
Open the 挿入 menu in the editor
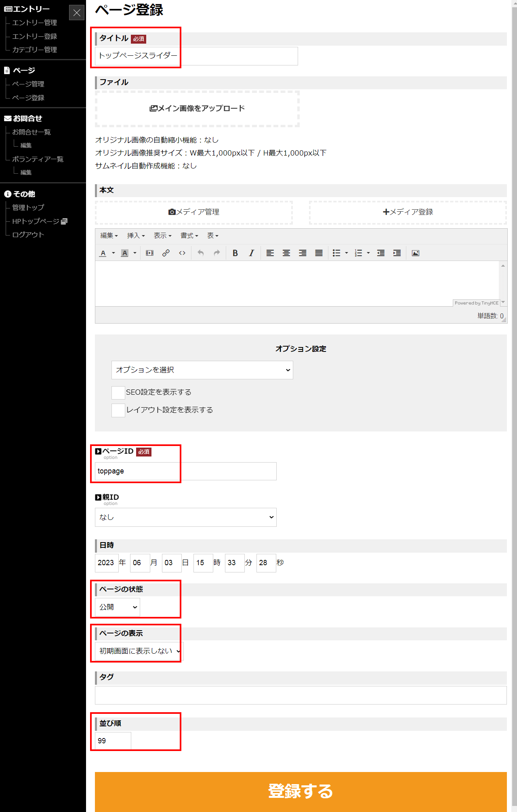coord(136,236)
